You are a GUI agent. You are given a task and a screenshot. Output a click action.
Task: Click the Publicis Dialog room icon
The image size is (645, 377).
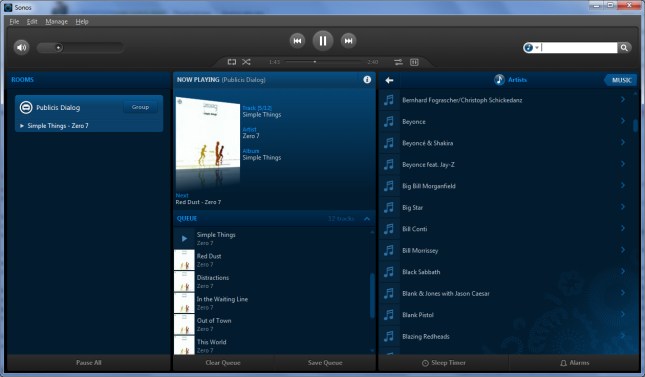point(26,107)
